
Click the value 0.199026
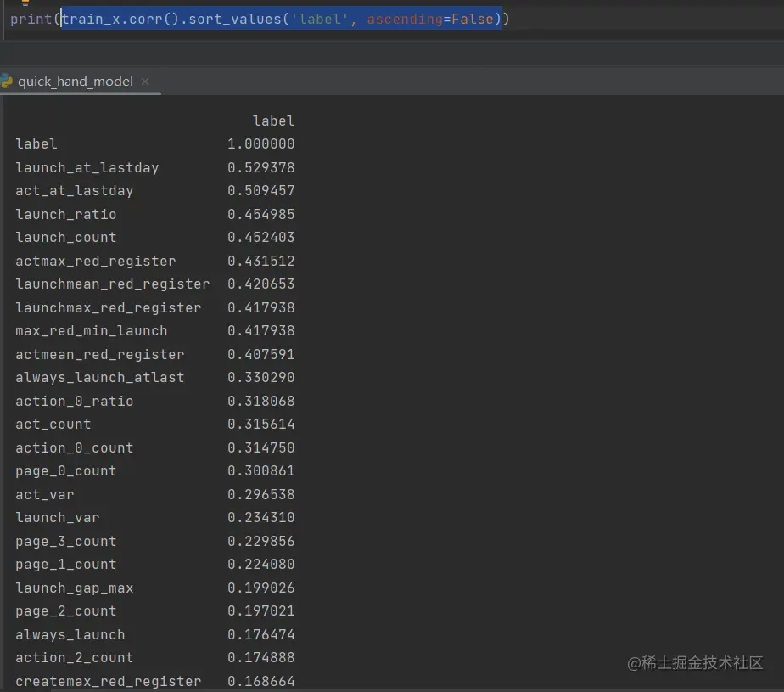tap(261, 588)
